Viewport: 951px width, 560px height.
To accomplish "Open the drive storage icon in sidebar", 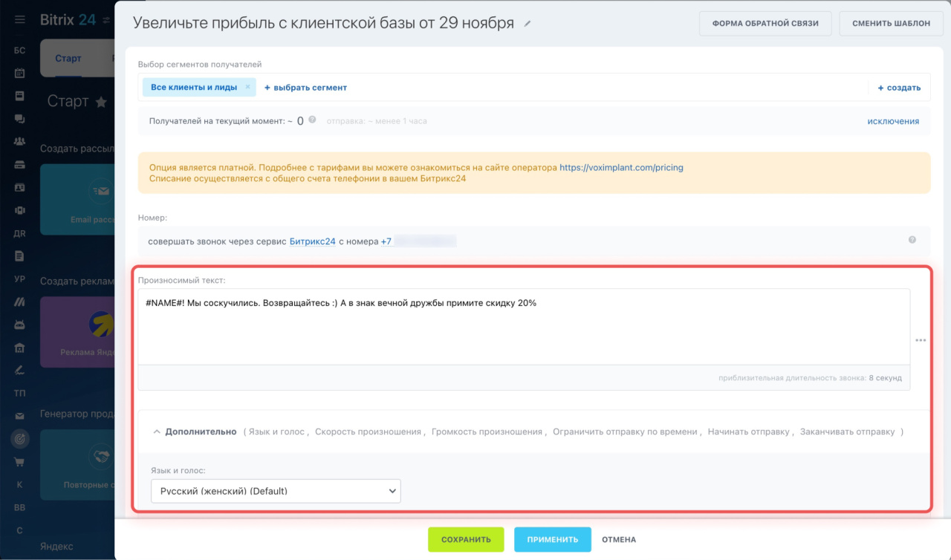I will coord(20,165).
